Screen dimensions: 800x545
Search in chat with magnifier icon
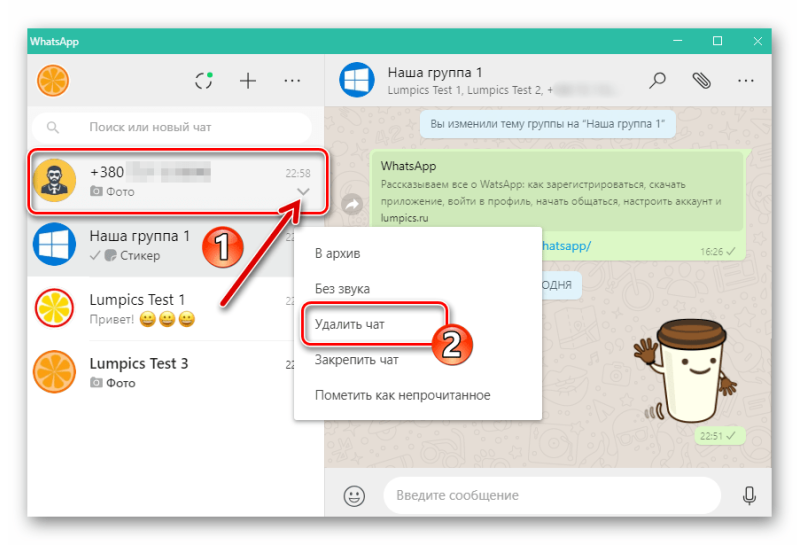pyautogui.click(x=657, y=80)
